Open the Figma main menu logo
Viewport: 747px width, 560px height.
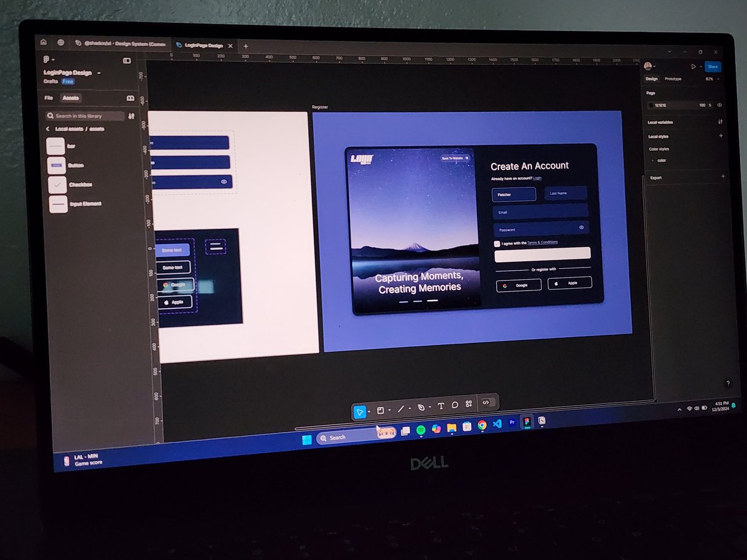pyautogui.click(x=47, y=60)
